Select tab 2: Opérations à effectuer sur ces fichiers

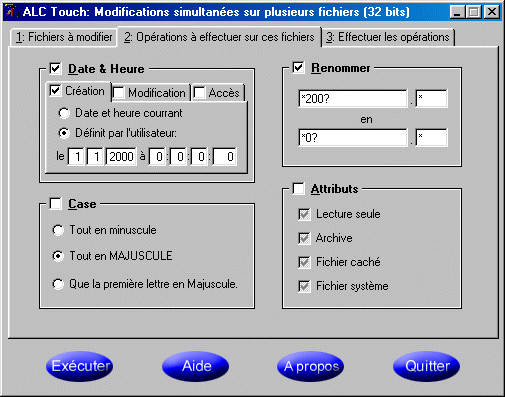point(219,37)
